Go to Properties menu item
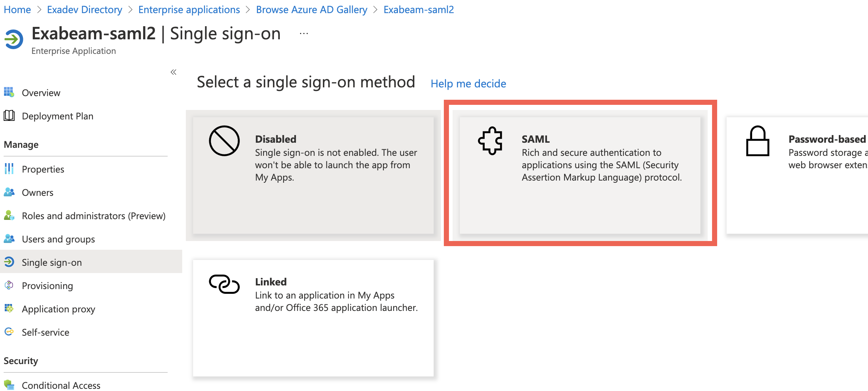The height and width of the screenshot is (391, 868). (x=91, y=169)
